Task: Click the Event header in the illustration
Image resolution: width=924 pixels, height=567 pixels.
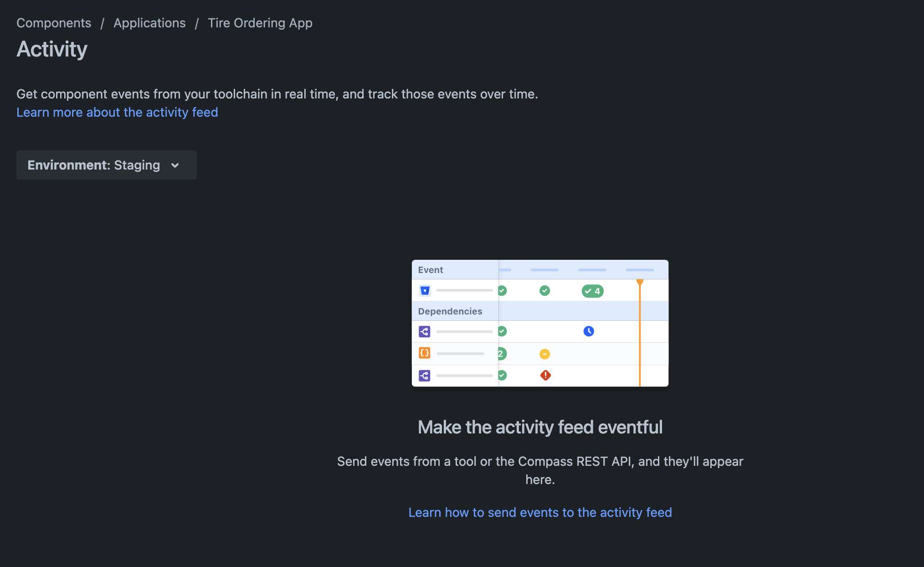Action: click(430, 270)
